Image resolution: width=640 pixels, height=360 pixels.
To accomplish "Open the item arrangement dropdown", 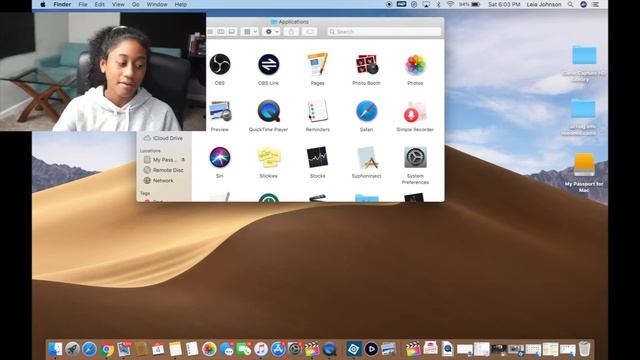I will click(x=250, y=31).
